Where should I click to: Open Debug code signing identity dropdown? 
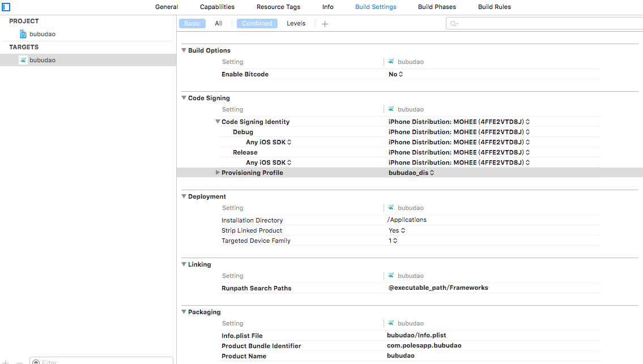pos(459,132)
